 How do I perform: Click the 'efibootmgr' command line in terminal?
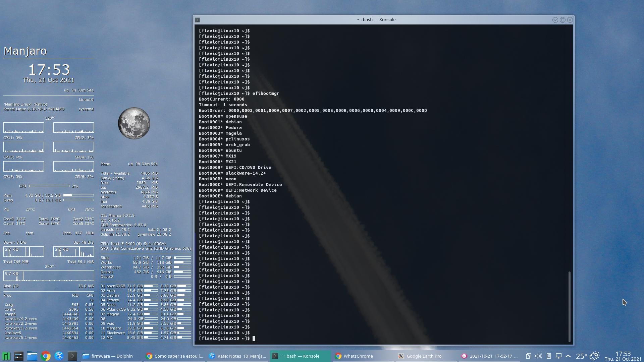239,94
